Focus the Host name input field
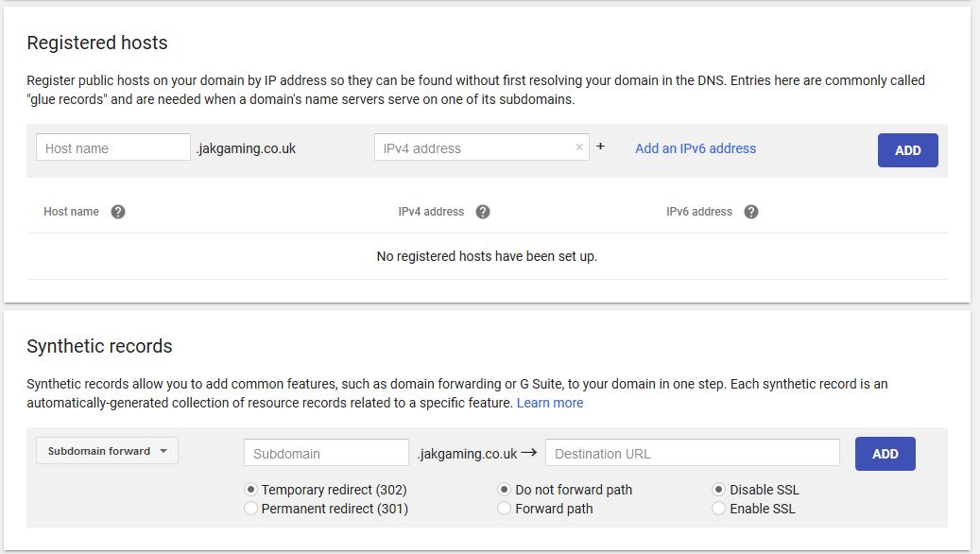This screenshot has width=980, height=554. tap(113, 147)
